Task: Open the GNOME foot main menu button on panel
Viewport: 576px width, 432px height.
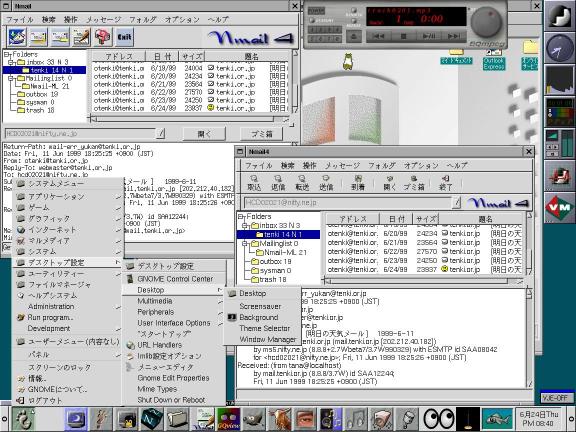Action: click(24, 419)
